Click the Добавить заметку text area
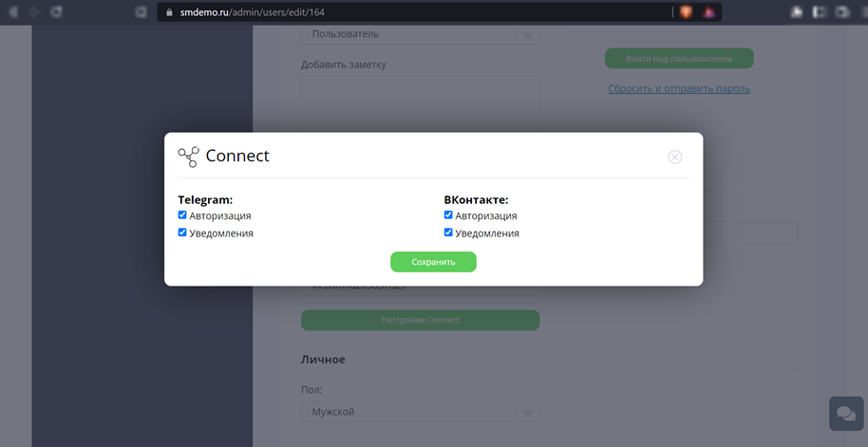The image size is (868, 447). [x=420, y=104]
